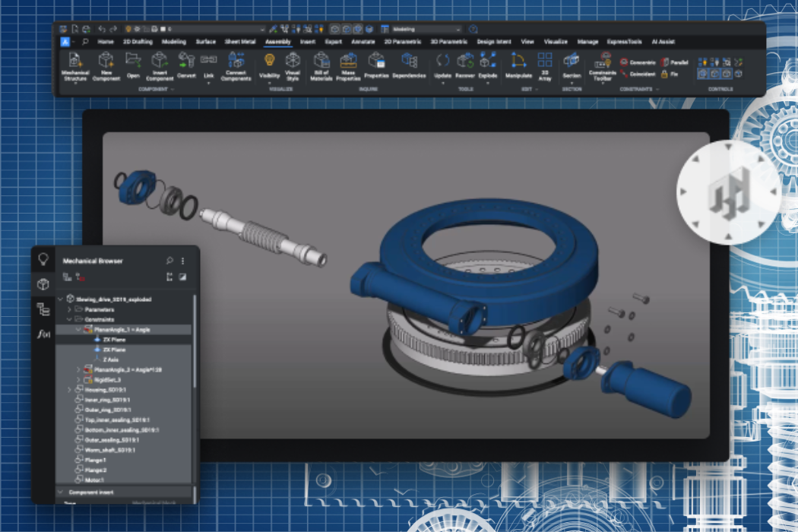Select the Convert tool in ribbon
The image size is (798, 532).
[186, 66]
